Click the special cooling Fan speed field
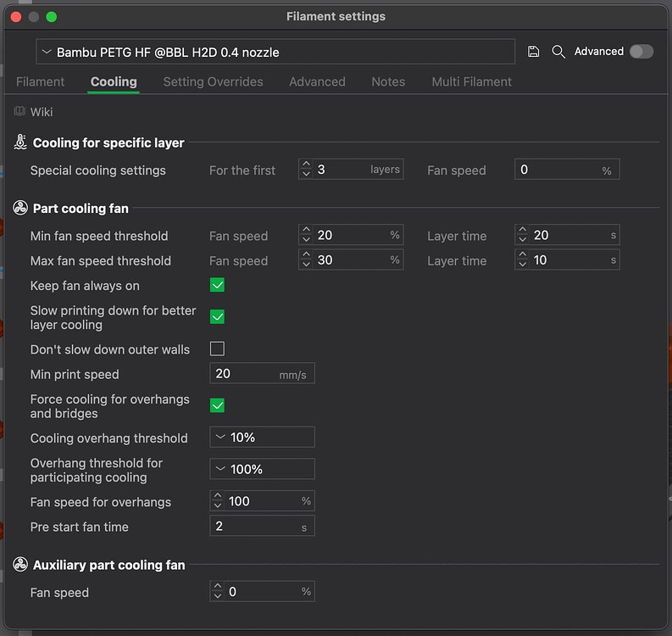 (567, 170)
